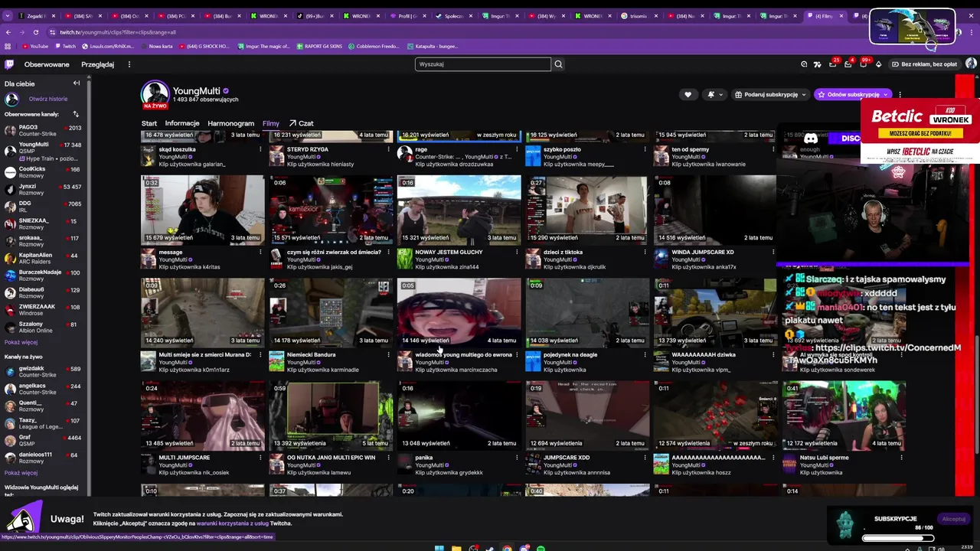Sort the followed channels list
Screen dimensions: 980x551
(76, 114)
